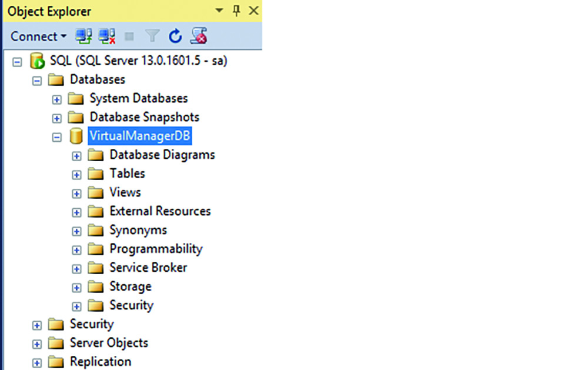Select the Server Objects label
This screenshot has height=370, width=588.
coord(109,344)
